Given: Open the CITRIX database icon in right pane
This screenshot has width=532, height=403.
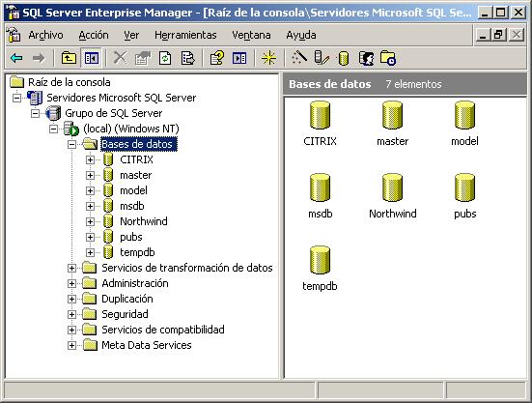Looking at the screenshot, I should [x=320, y=115].
